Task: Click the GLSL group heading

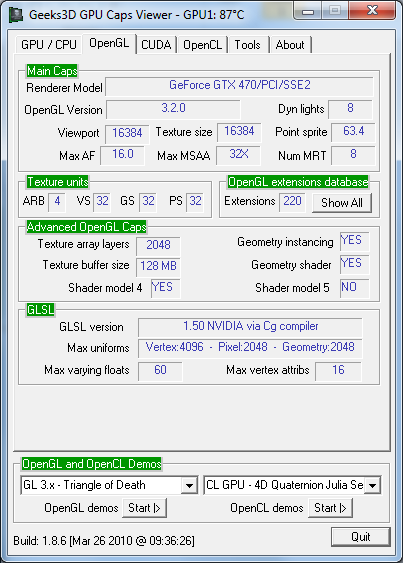Action: point(41,310)
